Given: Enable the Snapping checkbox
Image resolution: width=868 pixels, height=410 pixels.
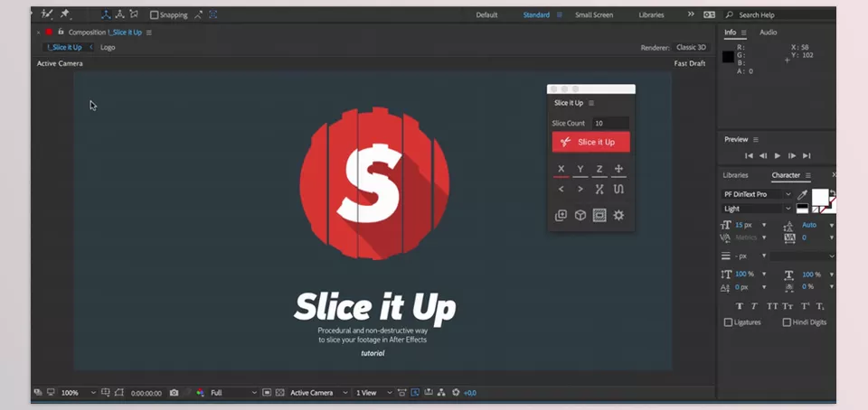Looking at the screenshot, I should click(x=155, y=15).
